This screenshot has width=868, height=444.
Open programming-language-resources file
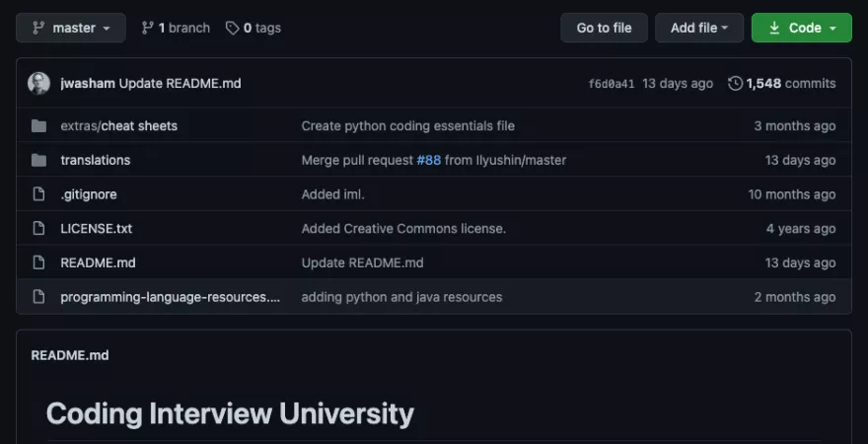pyautogui.click(x=170, y=297)
